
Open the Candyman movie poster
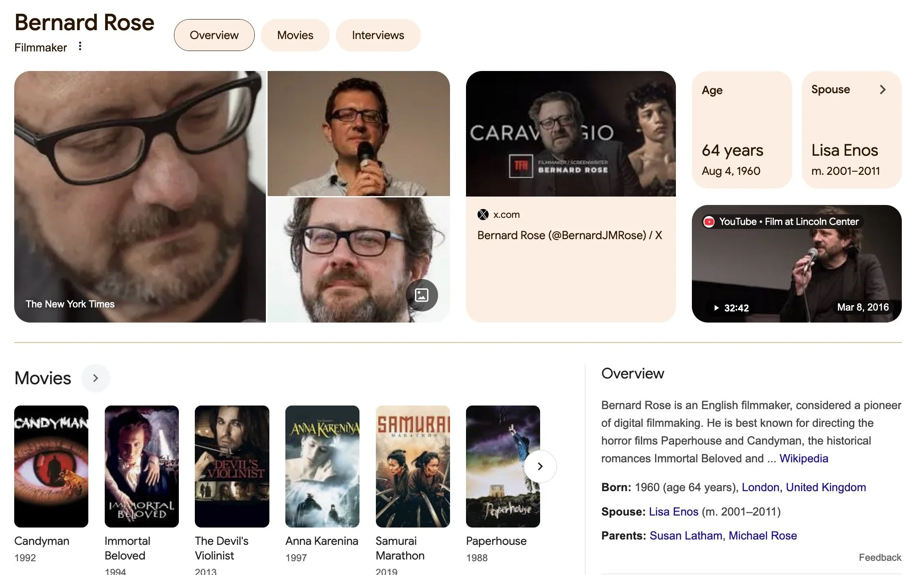tap(51, 466)
